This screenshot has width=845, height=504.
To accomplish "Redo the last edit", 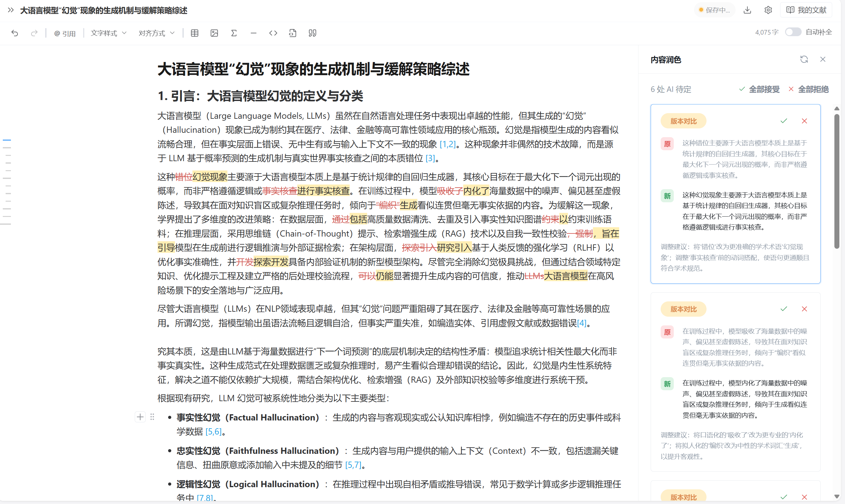I will (x=34, y=33).
